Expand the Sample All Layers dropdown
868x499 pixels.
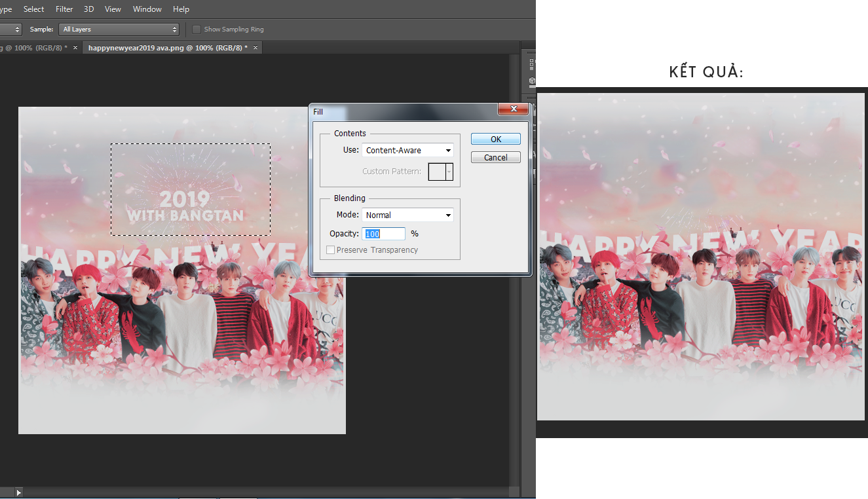pyautogui.click(x=119, y=29)
